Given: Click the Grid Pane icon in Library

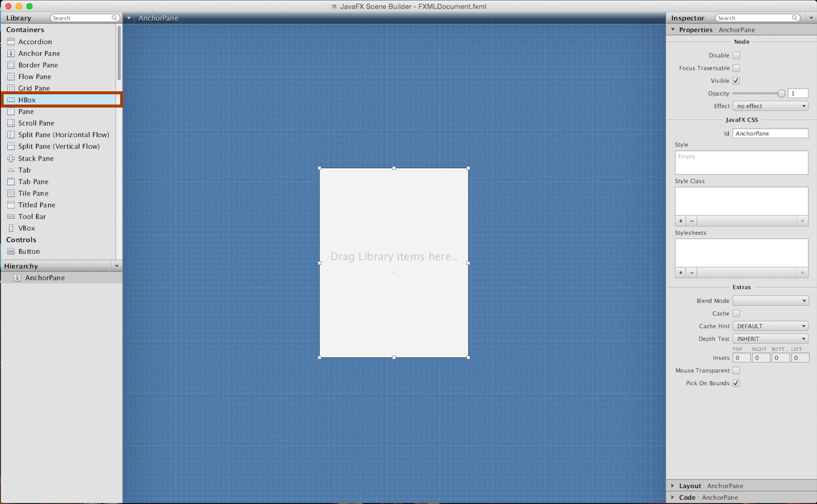Looking at the screenshot, I should [11, 88].
